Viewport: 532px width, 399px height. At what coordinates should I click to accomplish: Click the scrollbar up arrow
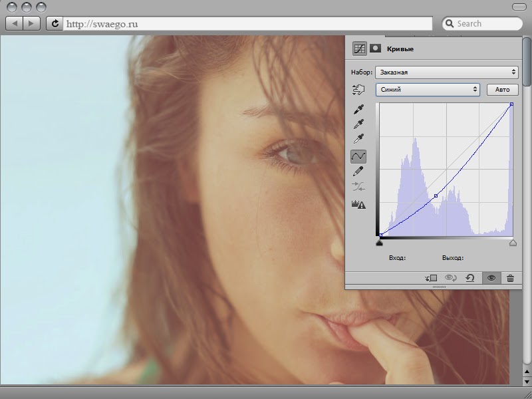tap(527, 372)
